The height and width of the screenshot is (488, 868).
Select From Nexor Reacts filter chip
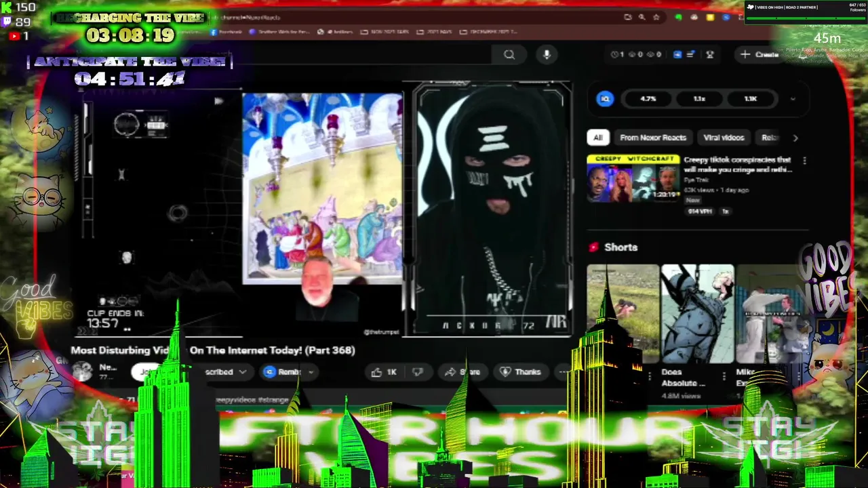(652, 138)
